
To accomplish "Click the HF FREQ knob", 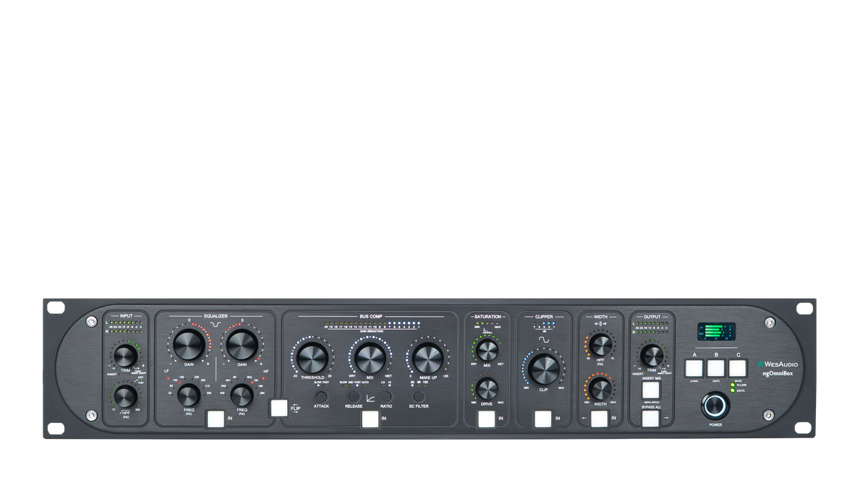I will tap(242, 395).
